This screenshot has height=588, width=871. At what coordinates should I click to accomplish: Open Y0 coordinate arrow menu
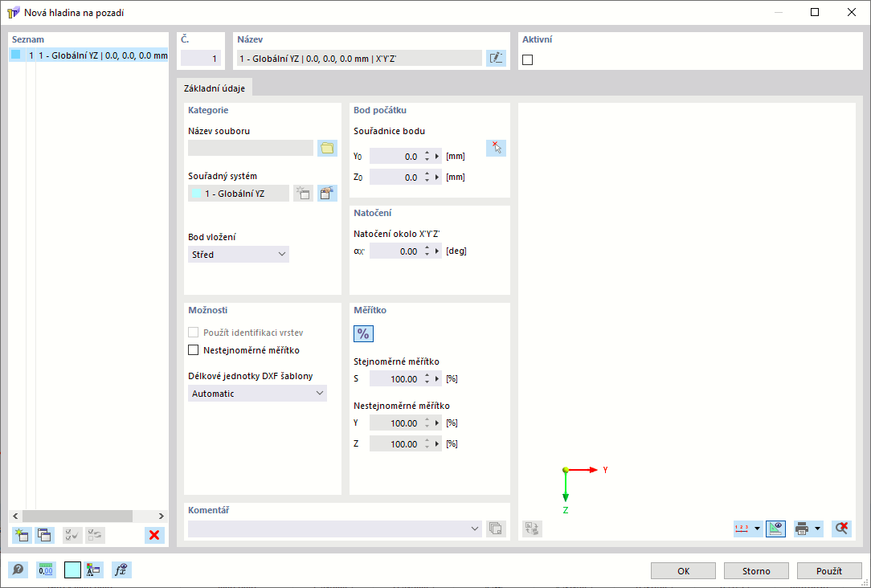(438, 157)
